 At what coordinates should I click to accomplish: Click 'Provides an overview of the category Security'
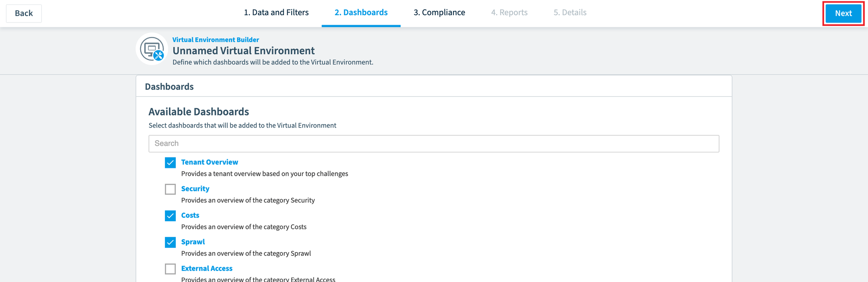click(248, 200)
